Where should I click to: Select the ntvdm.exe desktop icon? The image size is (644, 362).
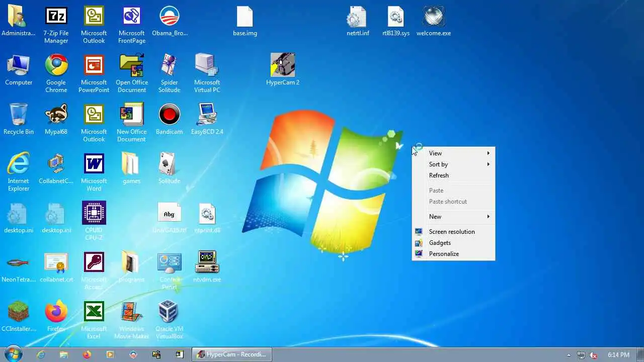pyautogui.click(x=207, y=266)
